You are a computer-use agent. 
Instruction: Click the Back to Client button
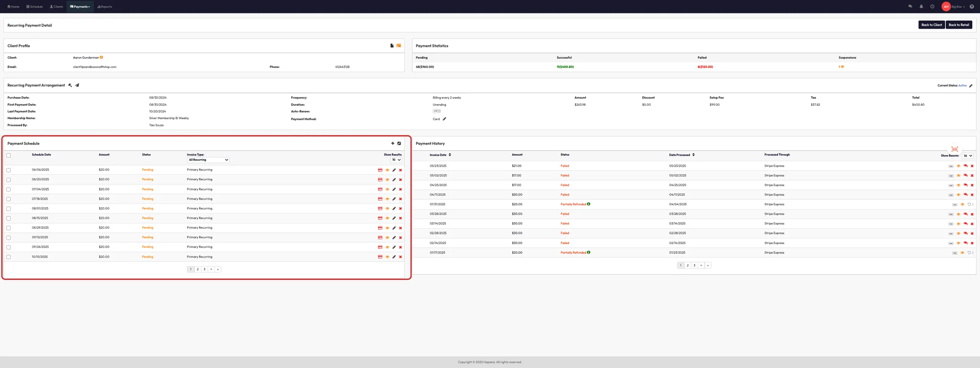(x=931, y=25)
